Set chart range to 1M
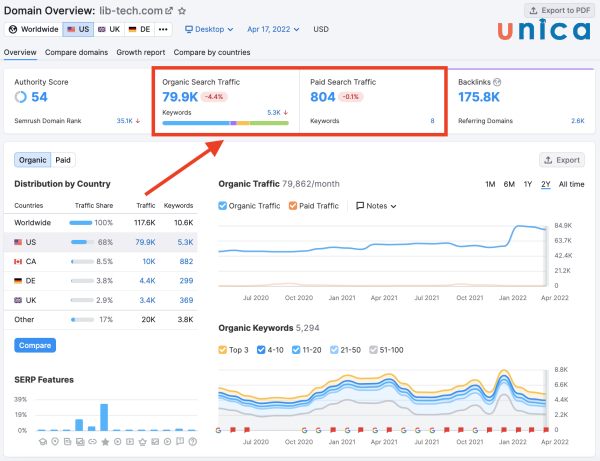The width and height of the screenshot is (600, 461). 490,184
